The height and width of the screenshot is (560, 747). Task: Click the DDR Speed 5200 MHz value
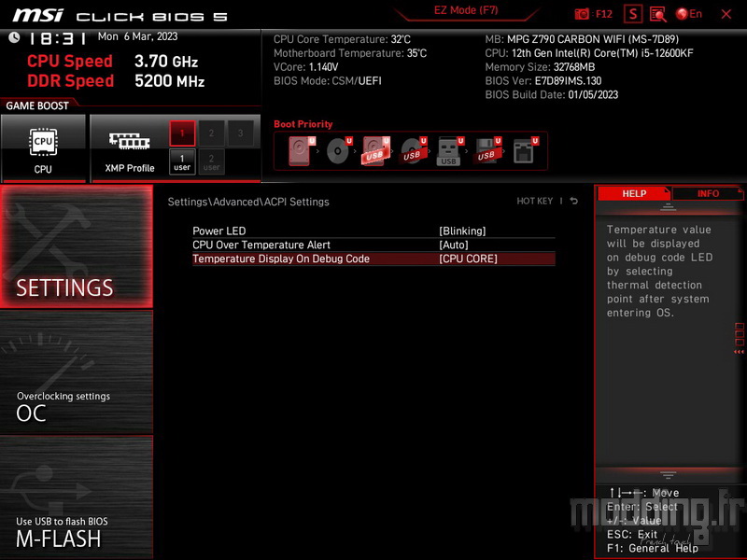[170, 81]
